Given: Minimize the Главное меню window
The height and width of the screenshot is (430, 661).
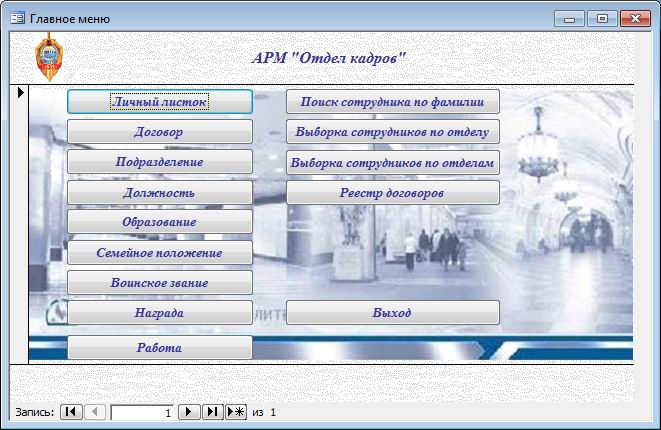Looking at the screenshot, I should 569,19.
